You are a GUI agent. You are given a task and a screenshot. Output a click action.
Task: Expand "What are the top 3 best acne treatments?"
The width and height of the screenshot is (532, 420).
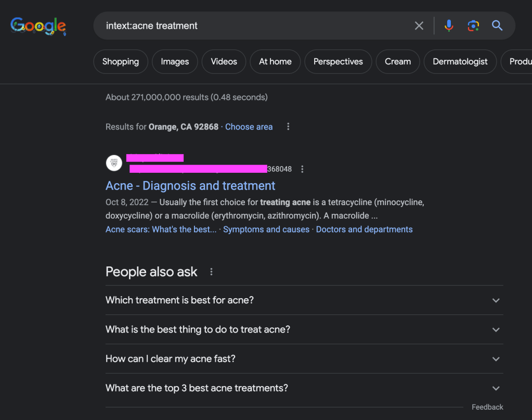(496, 388)
